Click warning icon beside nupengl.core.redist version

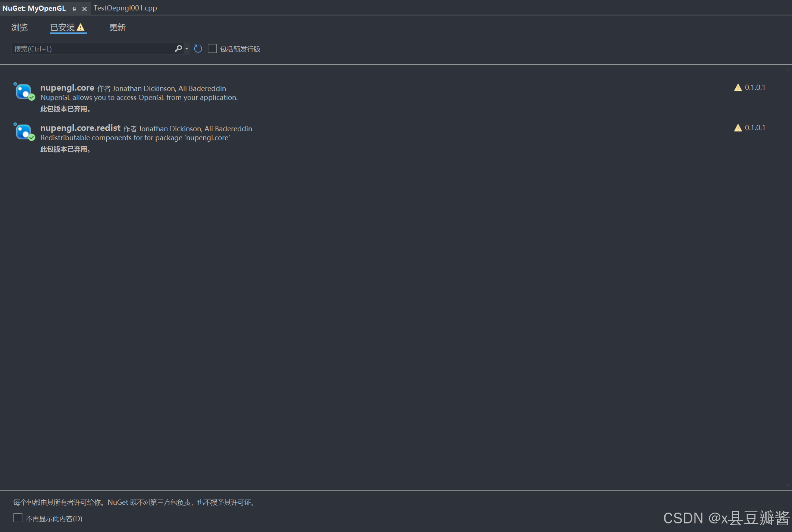pyautogui.click(x=738, y=128)
